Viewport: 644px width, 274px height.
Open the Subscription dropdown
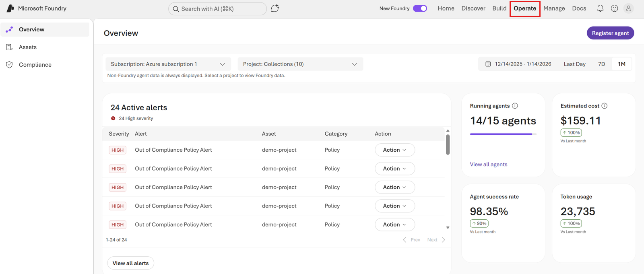tap(168, 64)
